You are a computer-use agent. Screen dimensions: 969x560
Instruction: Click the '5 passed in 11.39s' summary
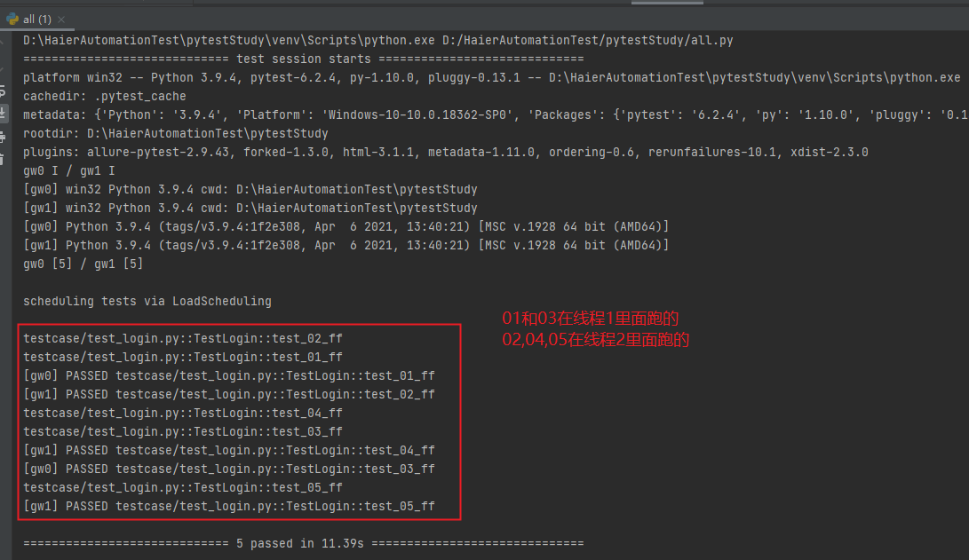pos(299,543)
